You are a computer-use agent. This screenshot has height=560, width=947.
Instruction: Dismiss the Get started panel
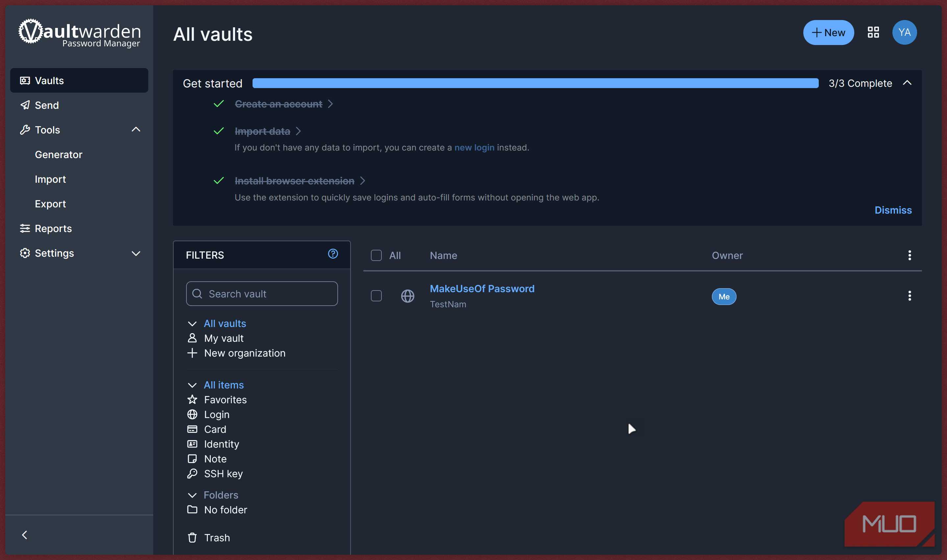pos(893,210)
